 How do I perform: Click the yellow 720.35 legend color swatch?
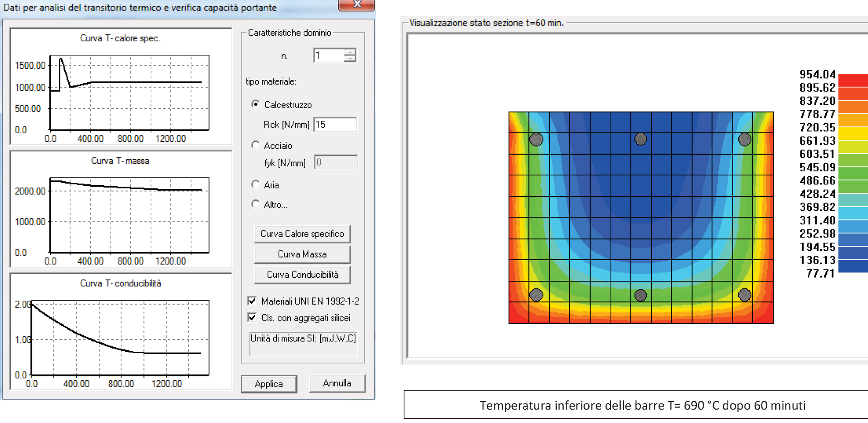[853, 133]
